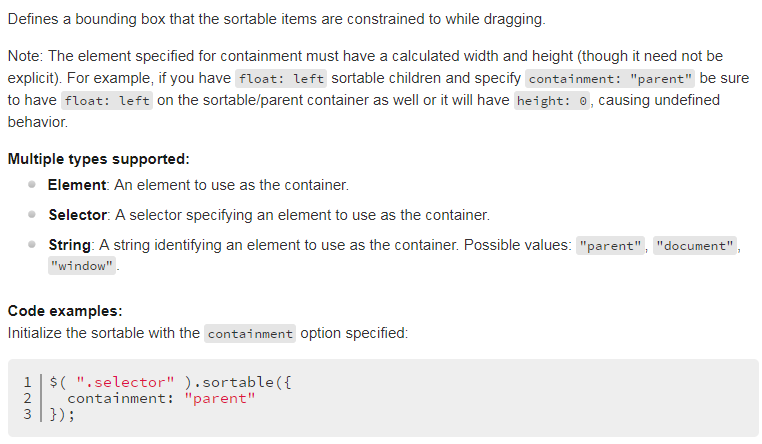
Task: Click "float: left" code before sortable/parent container
Action: (x=107, y=101)
